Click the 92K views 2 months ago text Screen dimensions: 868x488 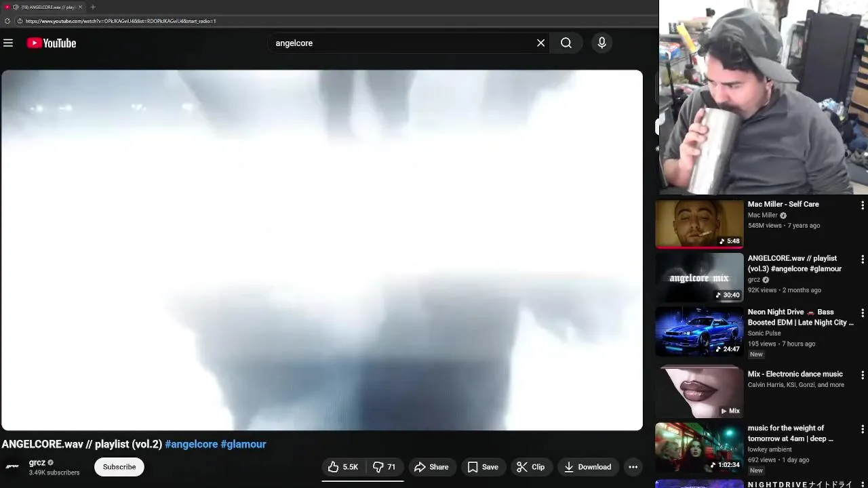point(785,290)
